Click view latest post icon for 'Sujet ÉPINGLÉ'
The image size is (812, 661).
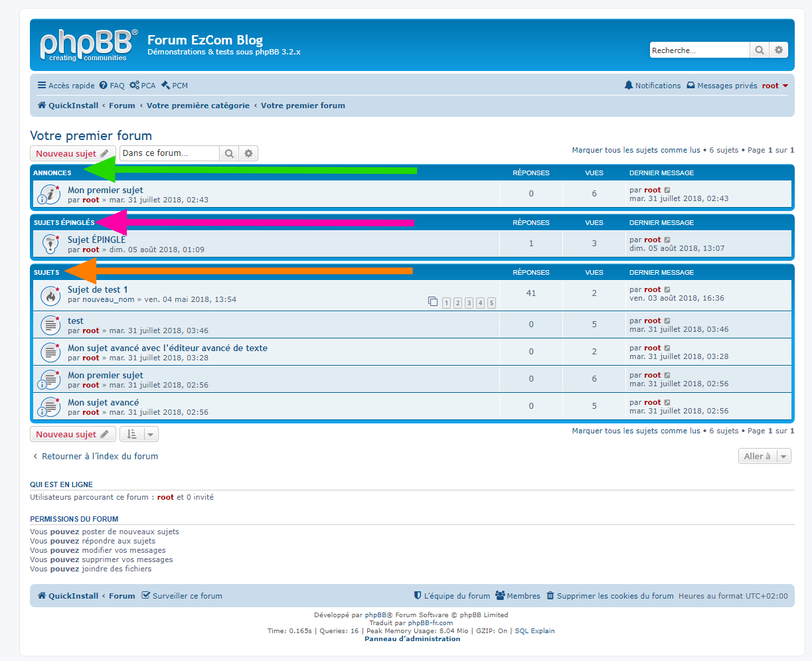point(667,240)
